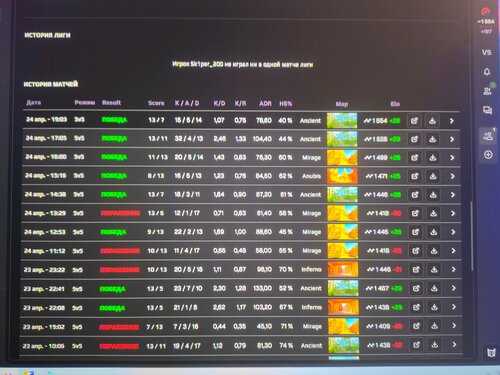Sort by the ADR column header

coord(265,104)
